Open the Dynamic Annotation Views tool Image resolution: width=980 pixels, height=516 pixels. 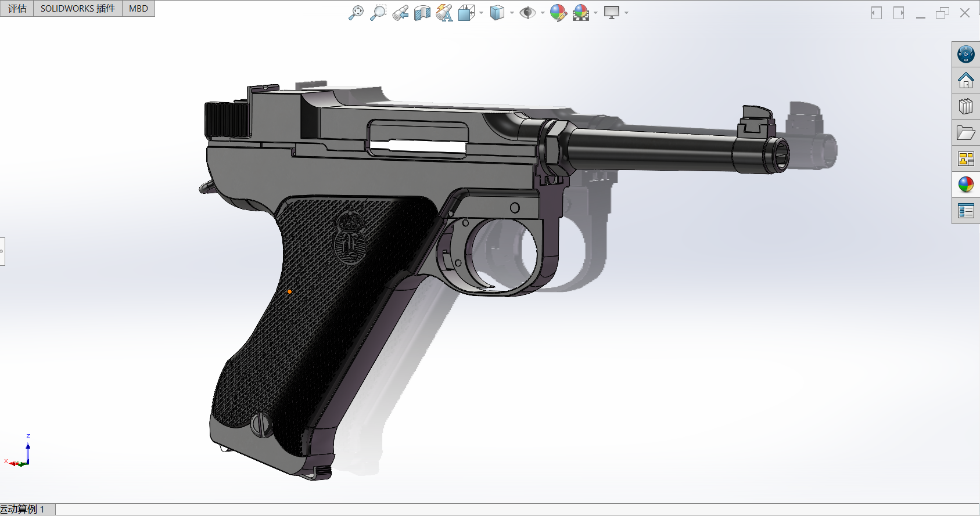[444, 13]
